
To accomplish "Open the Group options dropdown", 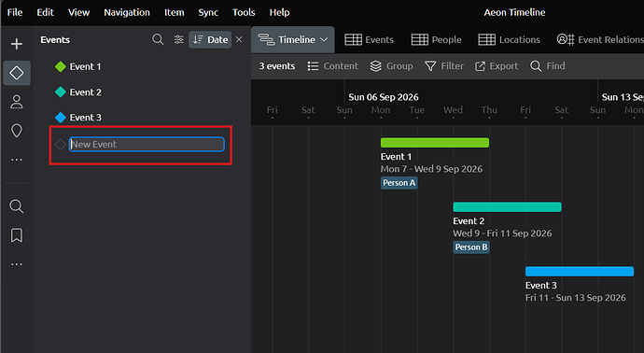I will point(391,66).
